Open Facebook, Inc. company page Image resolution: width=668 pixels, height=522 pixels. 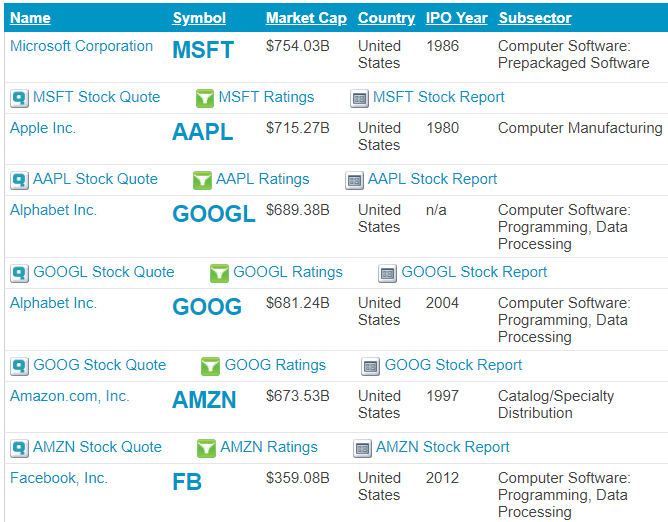point(59,478)
